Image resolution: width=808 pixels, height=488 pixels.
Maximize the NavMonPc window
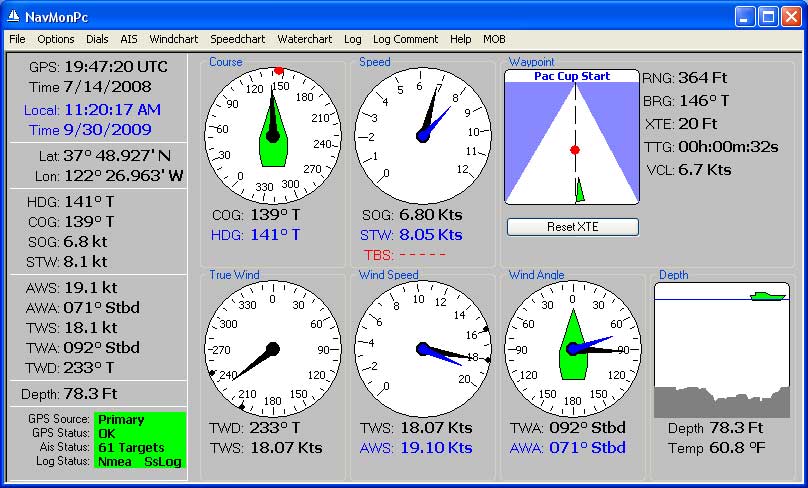(x=768, y=17)
